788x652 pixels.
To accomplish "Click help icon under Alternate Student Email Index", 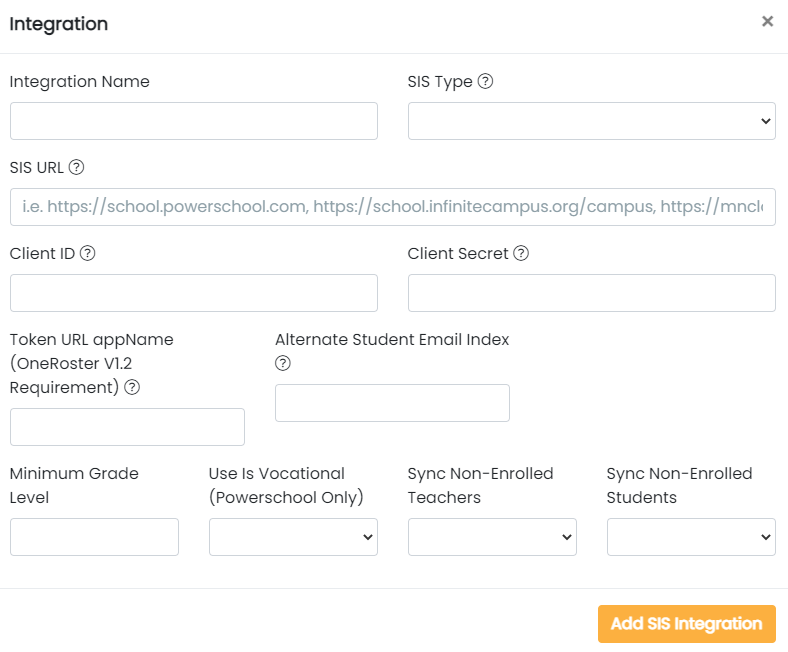I will coord(283,363).
